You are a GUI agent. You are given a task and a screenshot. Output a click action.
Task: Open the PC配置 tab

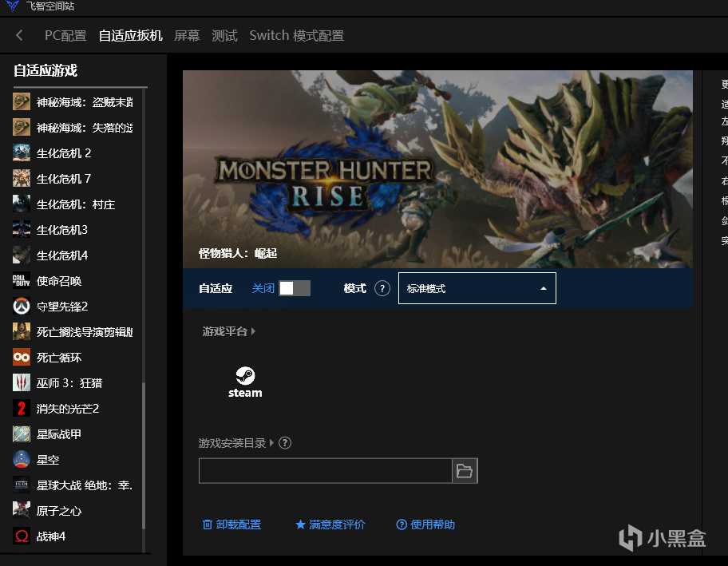pos(65,35)
